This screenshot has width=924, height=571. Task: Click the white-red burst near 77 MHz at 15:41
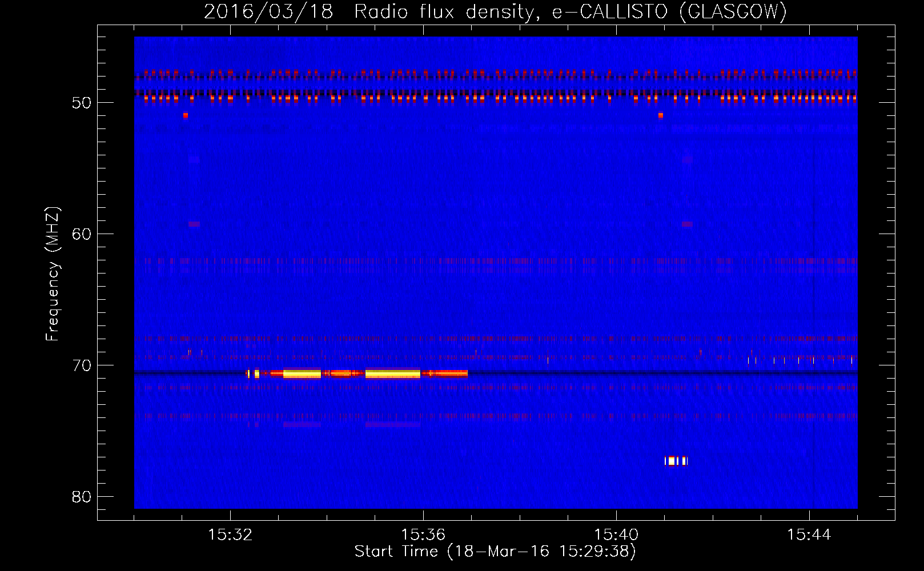pos(676,461)
